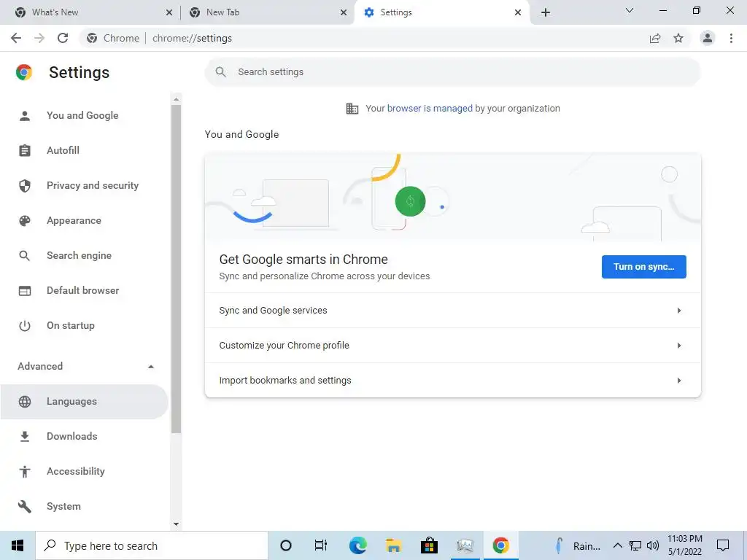Focus the Search settings field

(452, 72)
